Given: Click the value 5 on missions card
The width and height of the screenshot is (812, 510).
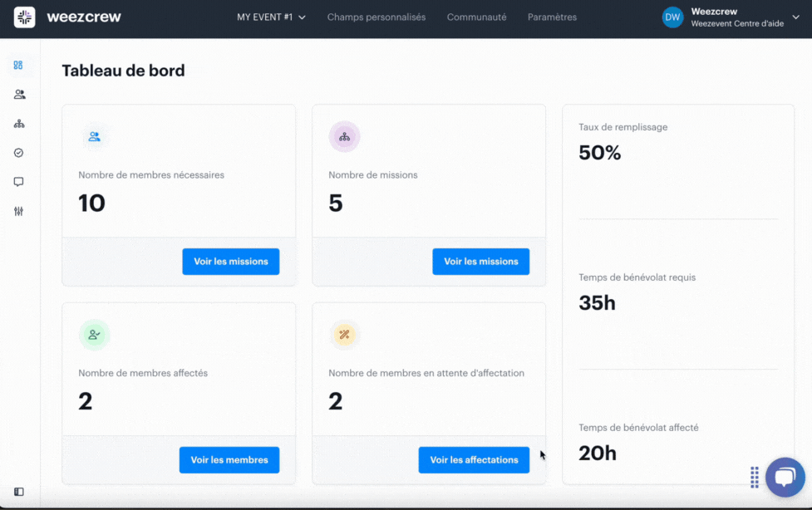Looking at the screenshot, I should click(x=336, y=203).
